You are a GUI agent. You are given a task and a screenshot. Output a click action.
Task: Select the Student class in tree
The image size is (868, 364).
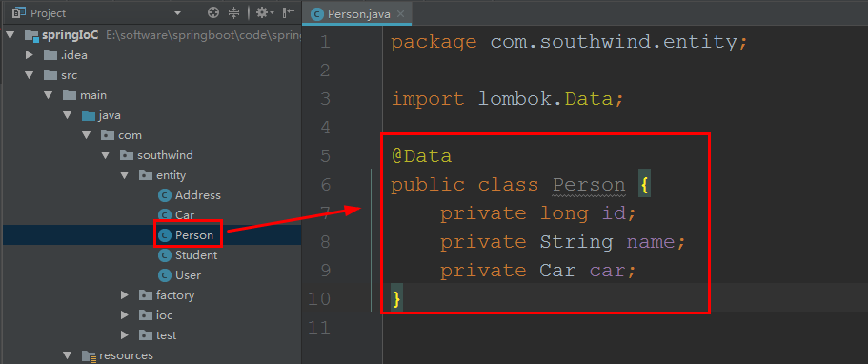(196, 255)
